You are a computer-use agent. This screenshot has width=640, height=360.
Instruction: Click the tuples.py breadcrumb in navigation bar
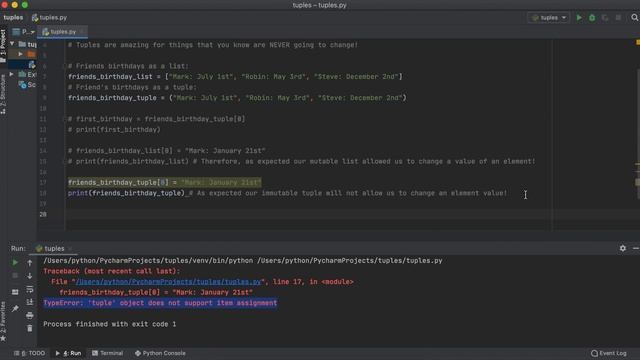click(x=49, y=18)
